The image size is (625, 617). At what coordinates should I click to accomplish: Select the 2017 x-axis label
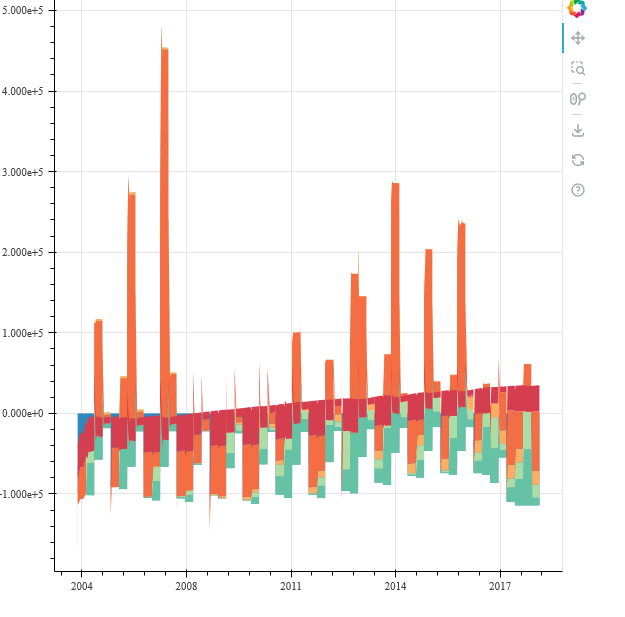[500, 586]
